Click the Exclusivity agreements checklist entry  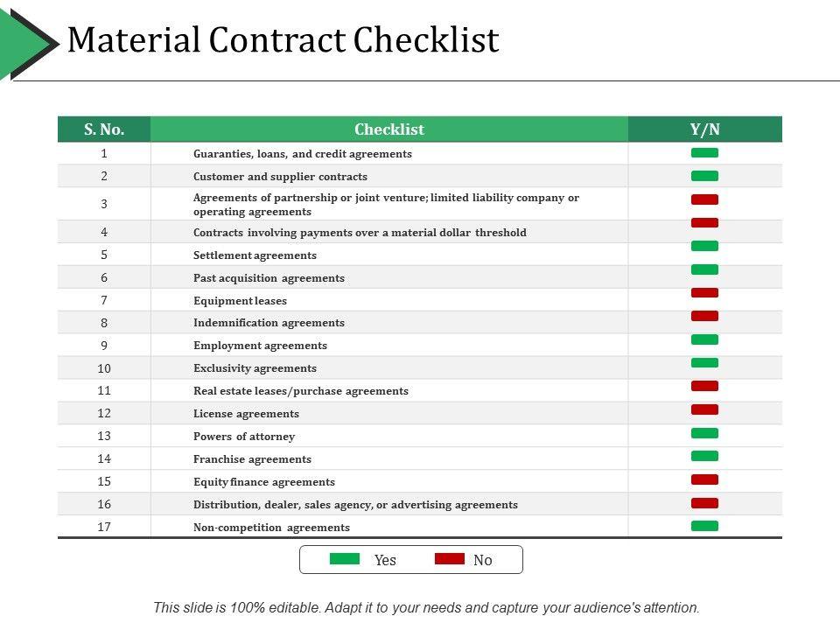click(x=255, y=368)
